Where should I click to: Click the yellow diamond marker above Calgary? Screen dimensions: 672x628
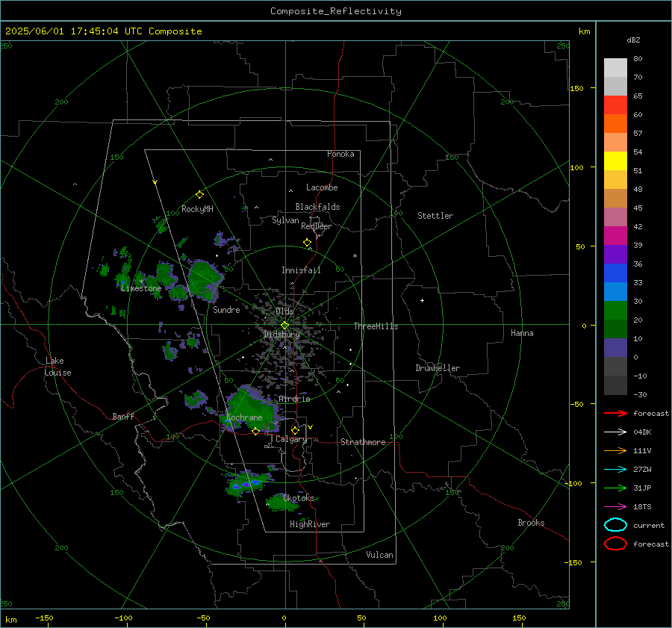pyautogui.click(x=295, y=430)
